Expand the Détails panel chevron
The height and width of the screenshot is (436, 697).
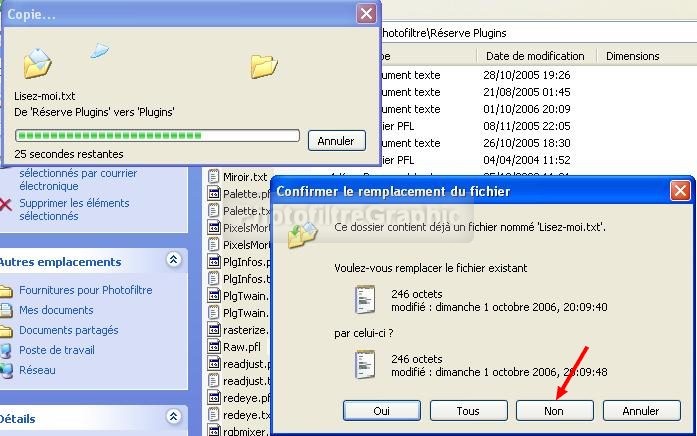(x=174, y=419)
